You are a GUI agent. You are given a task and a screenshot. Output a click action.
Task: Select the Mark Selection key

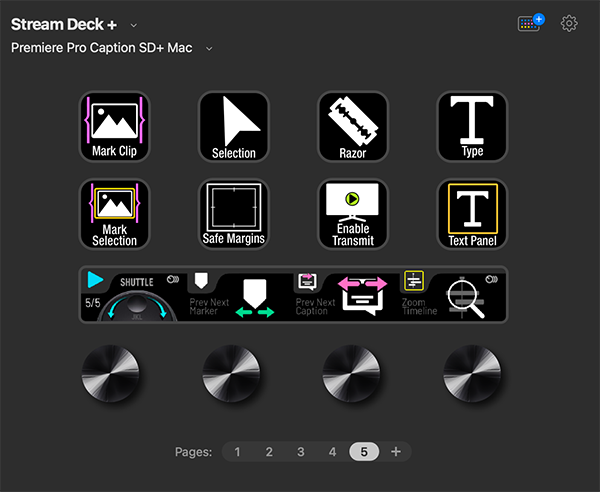click(114, 214)
